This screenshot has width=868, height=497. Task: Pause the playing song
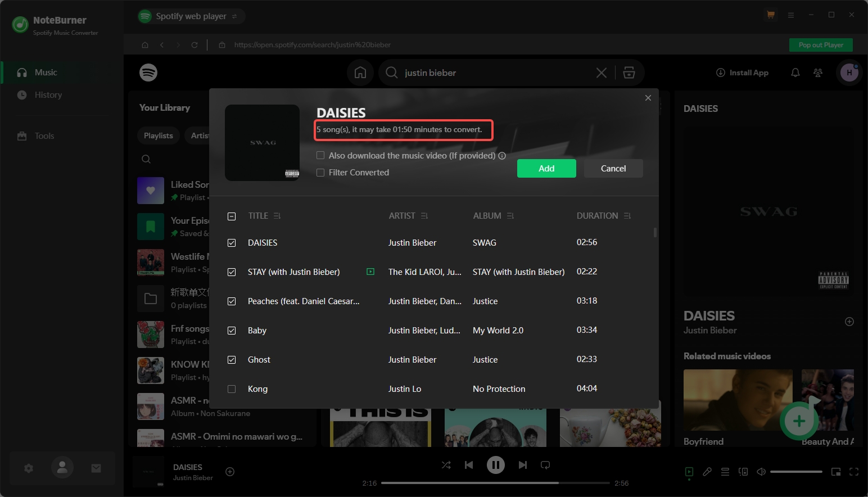click(x=495, y=465)
